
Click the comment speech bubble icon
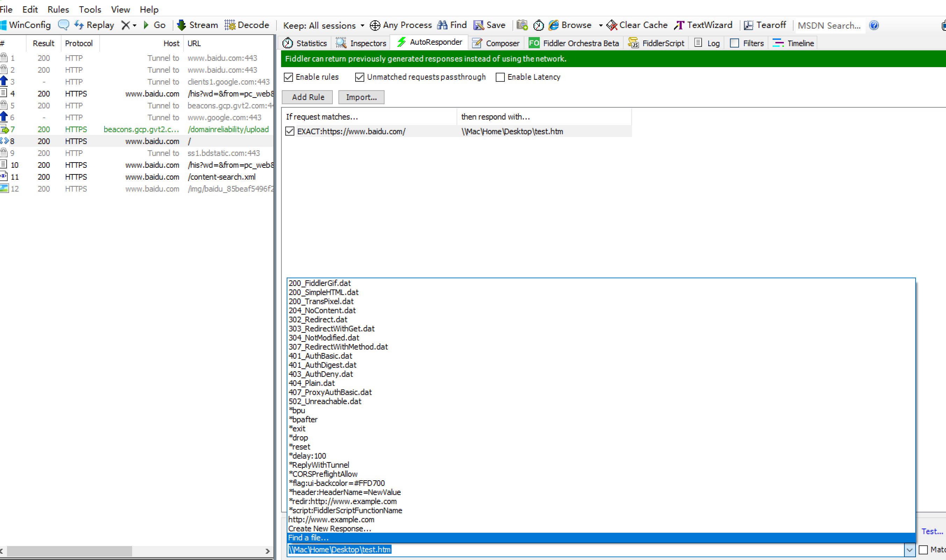coord(63,25)
